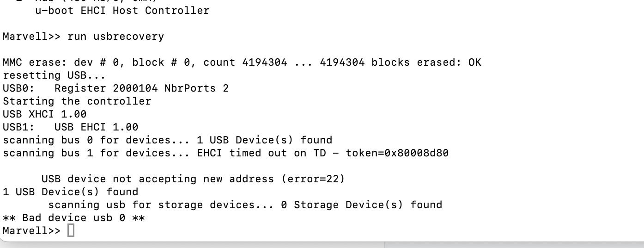Click the 'u-boot EHCI Host Controller' line
Viewport: 644px width, 248px height.
[122, 10]
